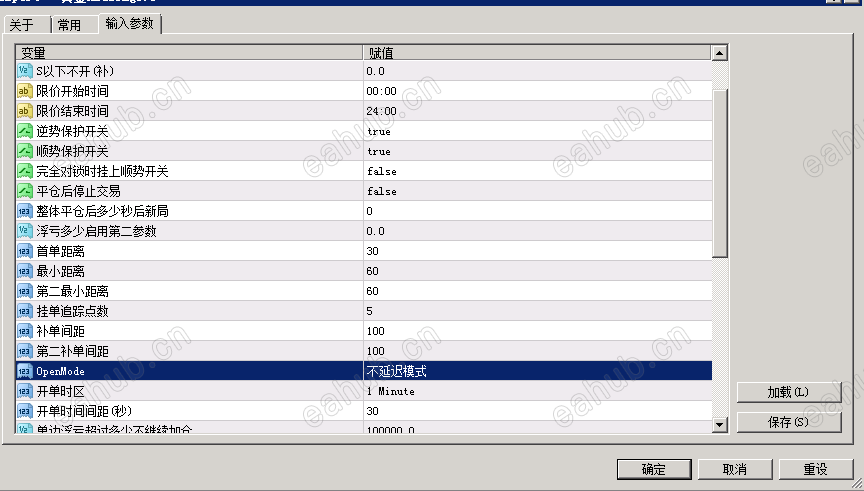The image size is (864, 491).
Task: Click the scrollbar up arrow
Action: (720, 53)
